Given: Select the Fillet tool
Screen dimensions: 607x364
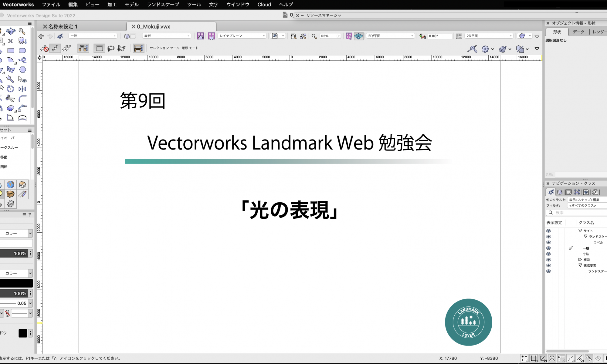Looking at the screenshot, I should [x=22, y=99].
